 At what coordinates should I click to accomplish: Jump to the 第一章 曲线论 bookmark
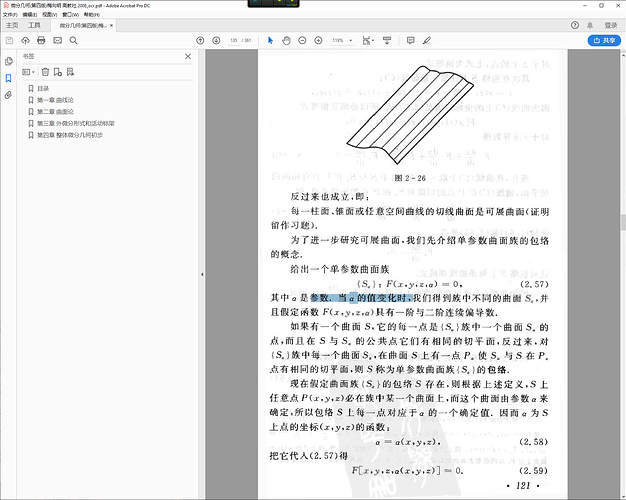tap(55, 100)
